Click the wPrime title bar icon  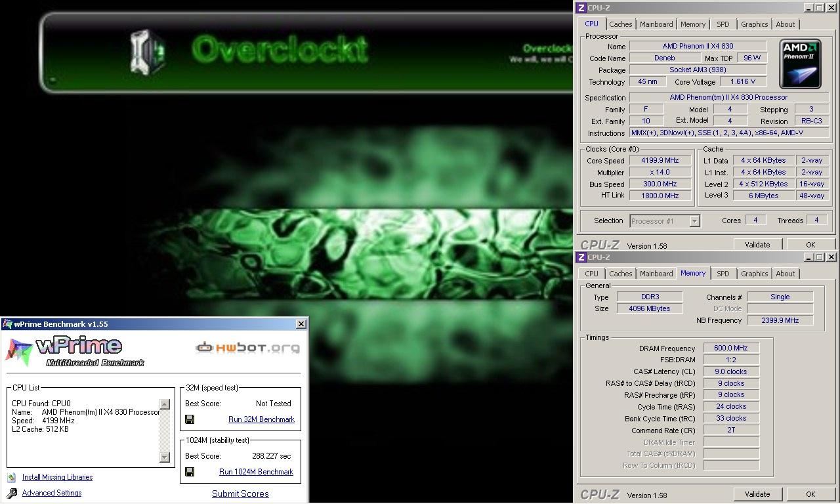(7, 324)
